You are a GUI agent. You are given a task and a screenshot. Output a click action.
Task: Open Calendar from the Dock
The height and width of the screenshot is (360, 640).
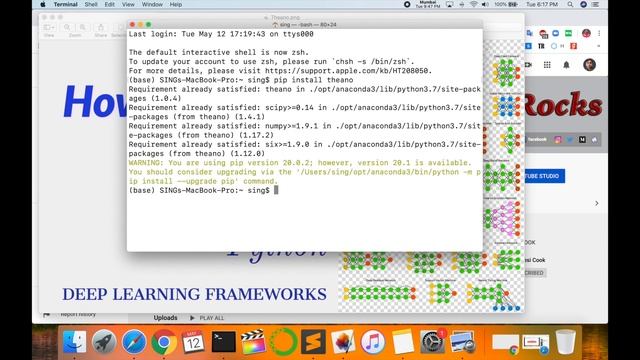pos(193,341)
